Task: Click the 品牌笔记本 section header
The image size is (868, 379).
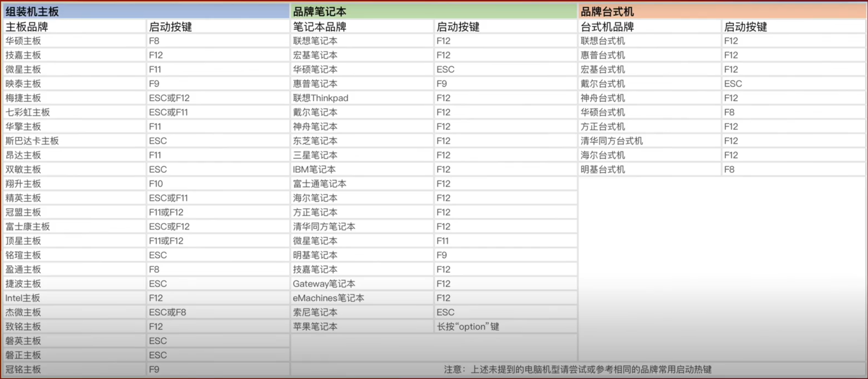Action: tap(319, 12)
